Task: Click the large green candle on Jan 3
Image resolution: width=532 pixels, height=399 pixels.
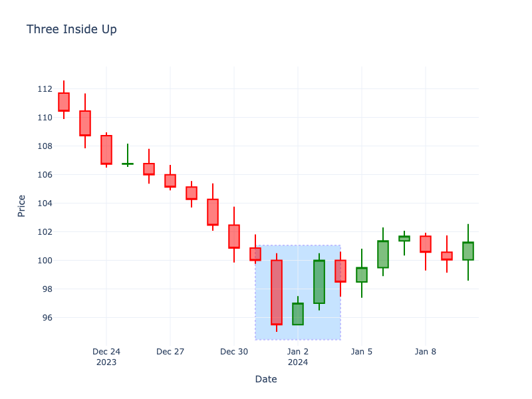Action: [319, 282]
